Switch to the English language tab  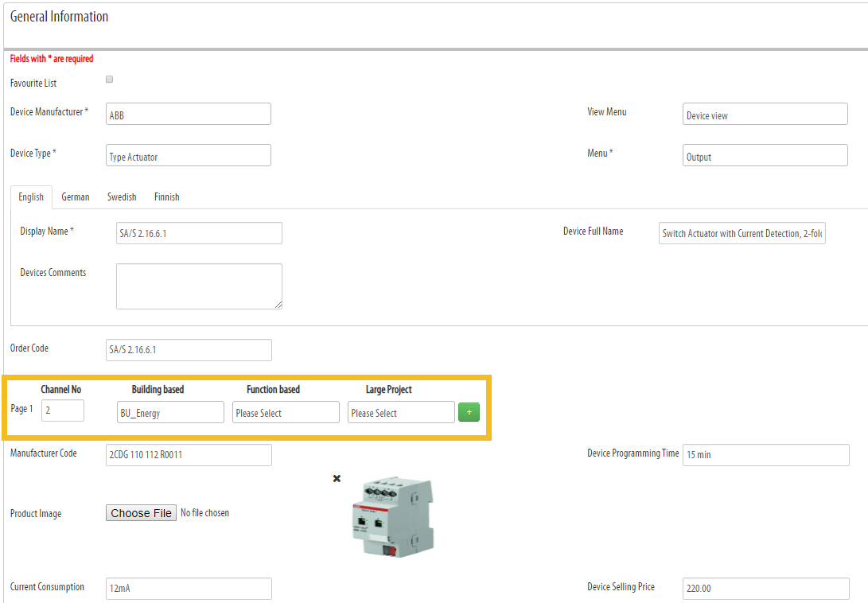(x=31, y=197)
